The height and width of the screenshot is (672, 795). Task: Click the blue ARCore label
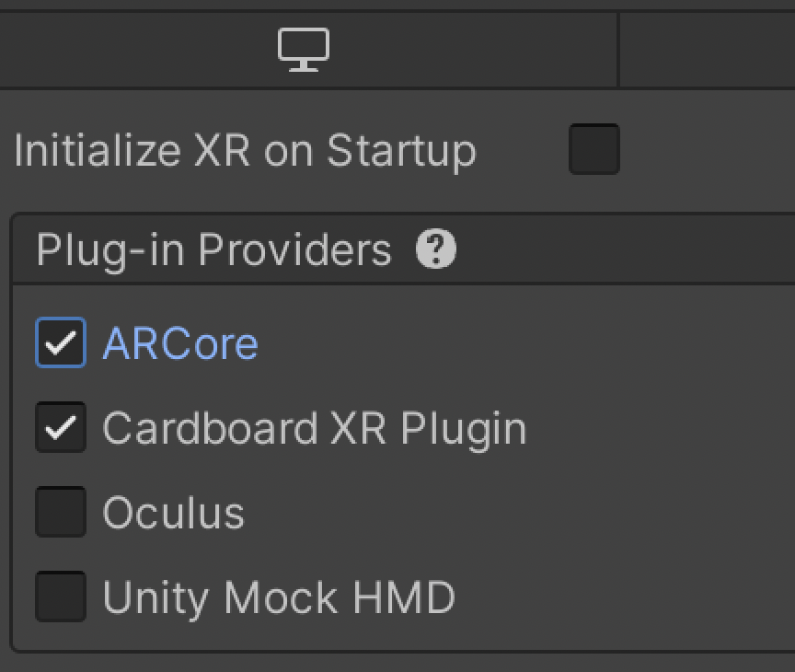(180, 343)
